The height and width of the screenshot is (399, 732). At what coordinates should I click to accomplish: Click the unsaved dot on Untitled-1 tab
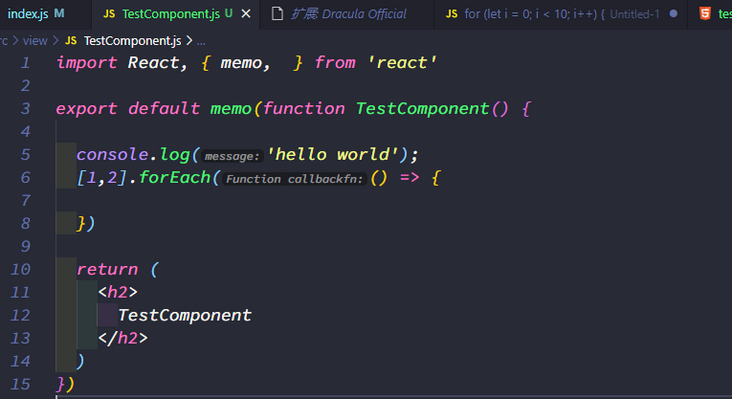(x=673, y=14)
